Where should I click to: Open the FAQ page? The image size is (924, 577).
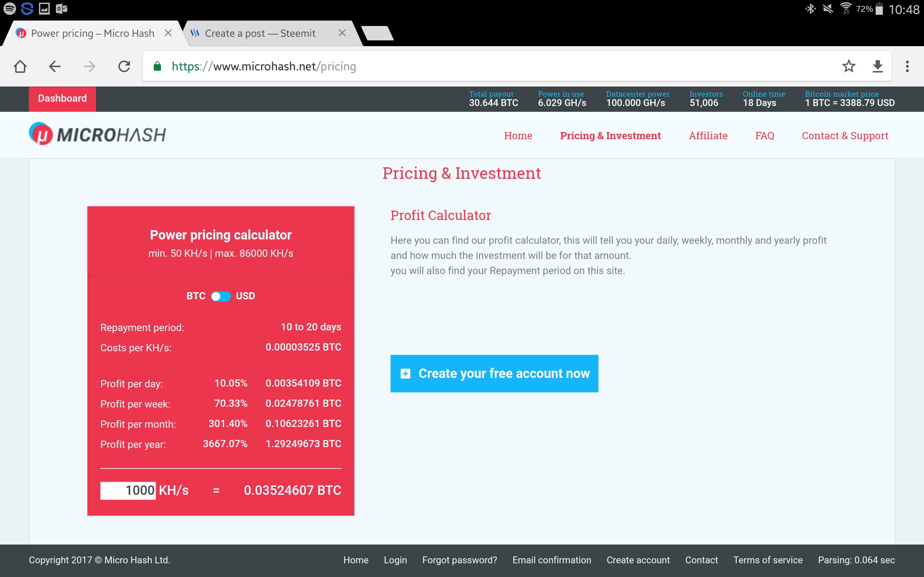[764, 136]
